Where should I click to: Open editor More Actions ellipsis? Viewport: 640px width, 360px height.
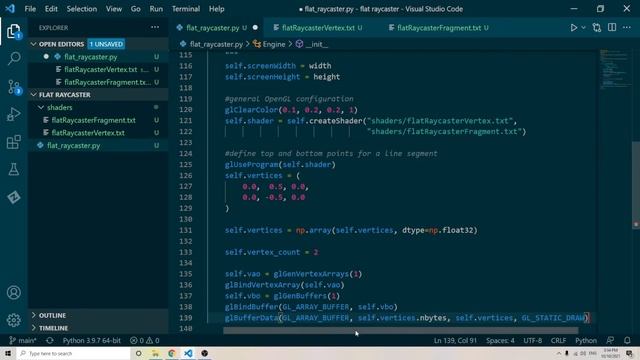coord(627,28)
